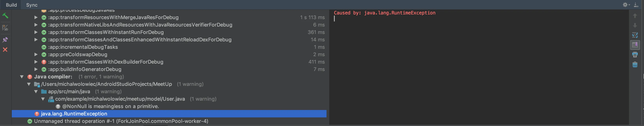Click the trash Clear All icon

pyautogui.click(x=635, y=65)
